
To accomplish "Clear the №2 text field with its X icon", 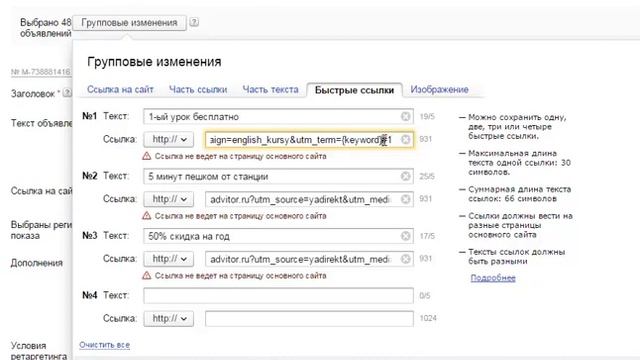I will click(x=405, y=176).
